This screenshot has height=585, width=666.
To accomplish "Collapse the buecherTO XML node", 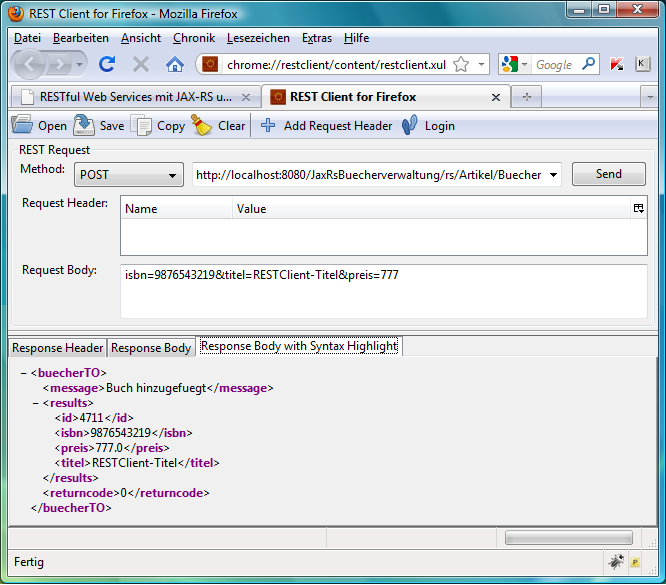I will click(x=23, y=373).
